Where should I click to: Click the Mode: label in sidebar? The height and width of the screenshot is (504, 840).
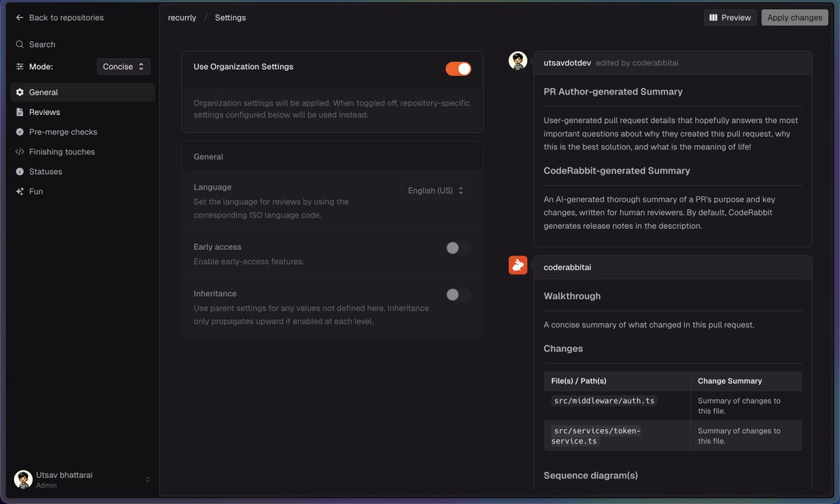pyautogui.click(x=41, y=66)
